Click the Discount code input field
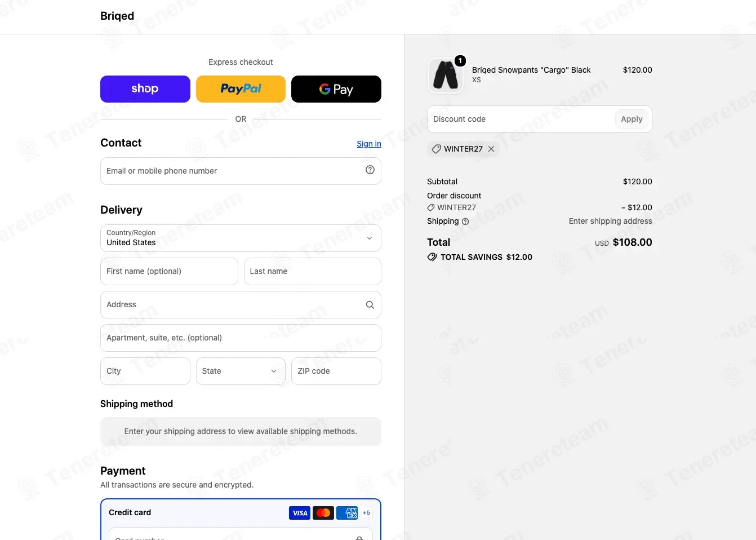The image size is (756, 540). click(520, 119)
